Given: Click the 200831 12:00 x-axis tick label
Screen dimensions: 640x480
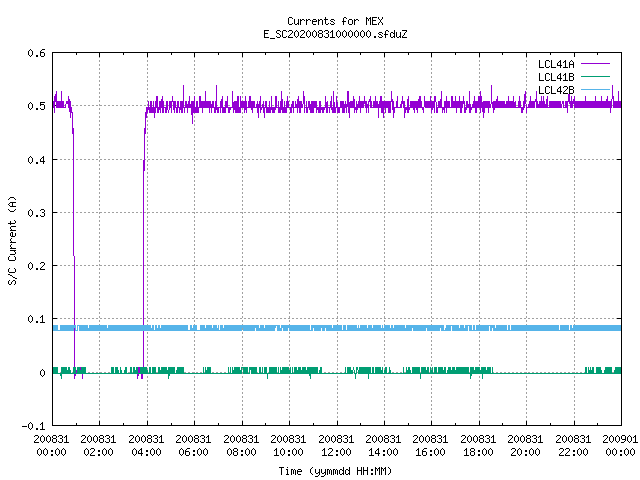Looking at the screenshot, I should tap(336, 446).
